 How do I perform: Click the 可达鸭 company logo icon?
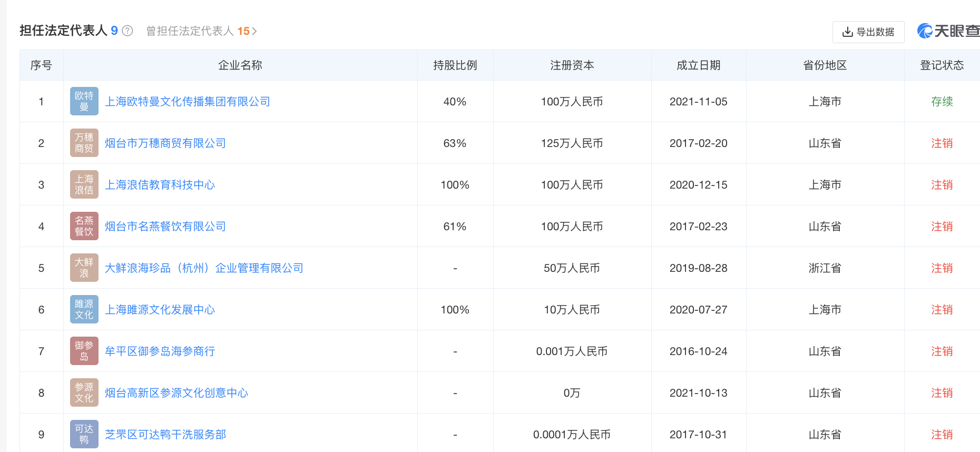(84, 435)
